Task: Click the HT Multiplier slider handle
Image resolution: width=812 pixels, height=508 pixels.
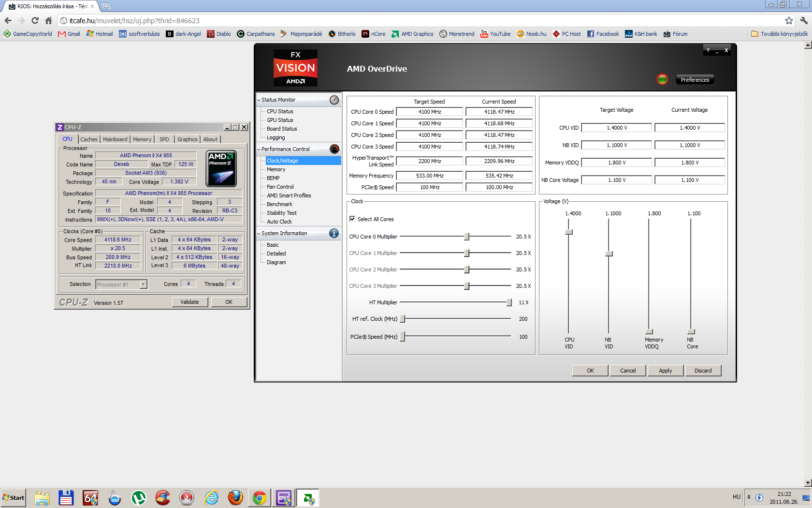Action: coord(509,302)
